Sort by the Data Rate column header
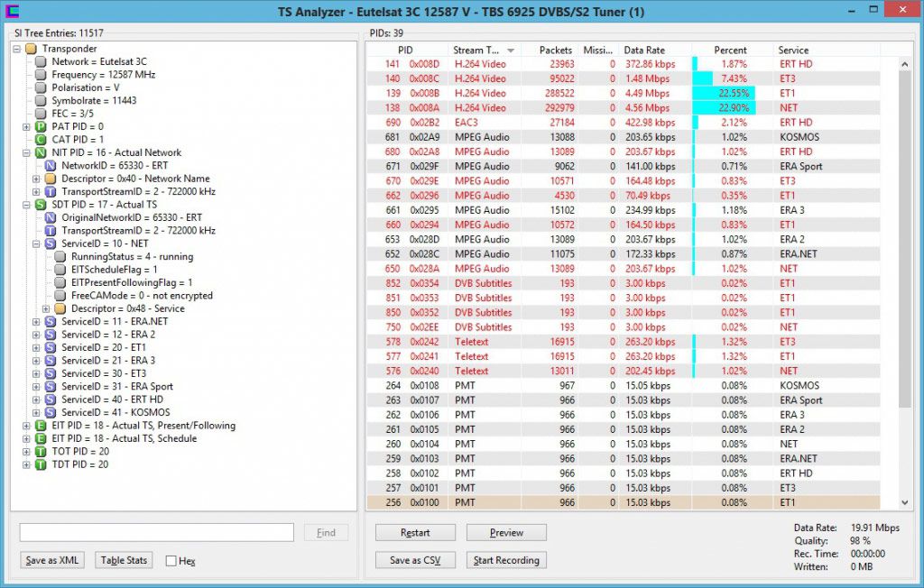The image size is (924, 588). coord(643,51)
